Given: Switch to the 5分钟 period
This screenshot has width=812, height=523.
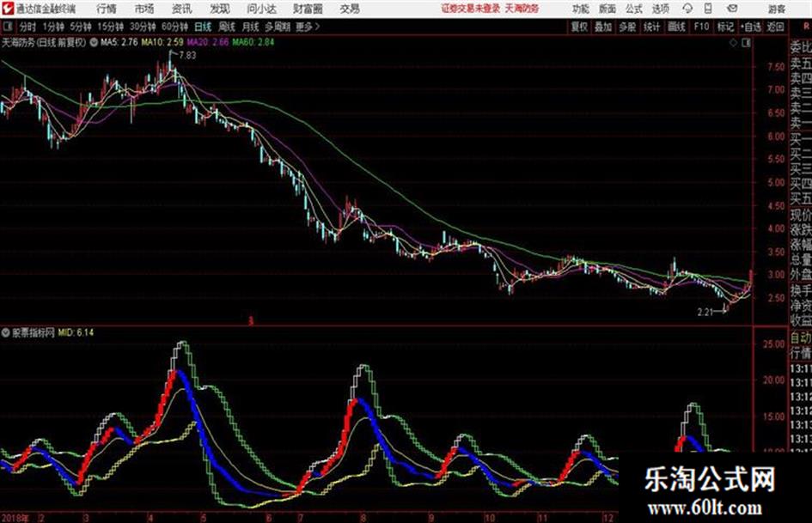Looking at the screenshot, I should click(80, 27).
